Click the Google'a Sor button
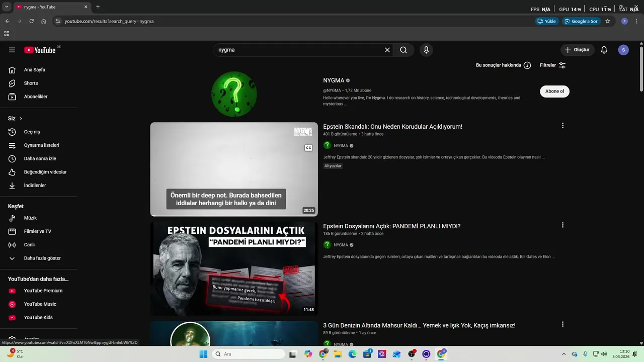 (581, 21)
